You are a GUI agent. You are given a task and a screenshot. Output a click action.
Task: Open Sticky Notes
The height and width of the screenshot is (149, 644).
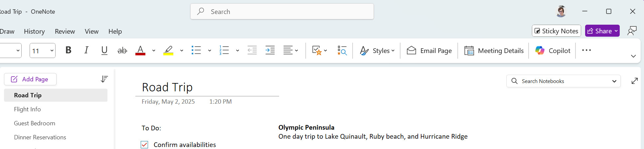click(557, 31)
